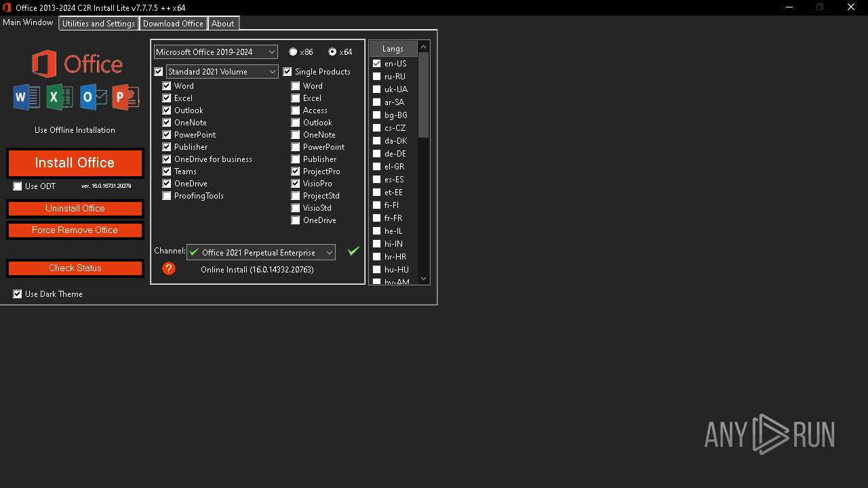Check PowerPoint under Single Products
The height and width of the screenshot is (488, 868).
pyautogui.click(x=296, y=147)
